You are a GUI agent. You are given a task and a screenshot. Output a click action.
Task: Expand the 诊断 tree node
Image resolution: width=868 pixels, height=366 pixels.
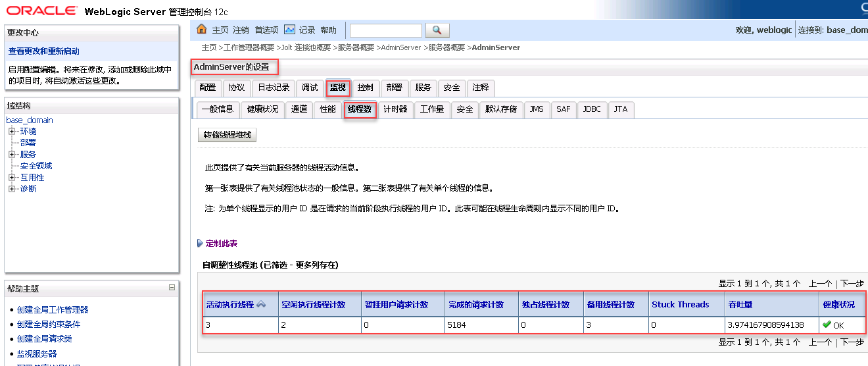click(12, 189)
